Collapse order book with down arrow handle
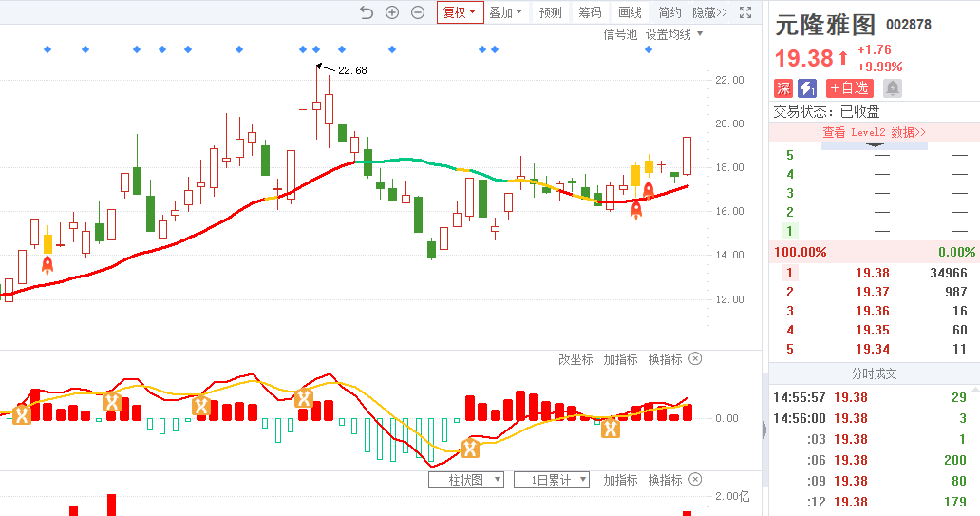Image resolution: width=980 pixels, height=516 pixels. click(x=874, y=145)
